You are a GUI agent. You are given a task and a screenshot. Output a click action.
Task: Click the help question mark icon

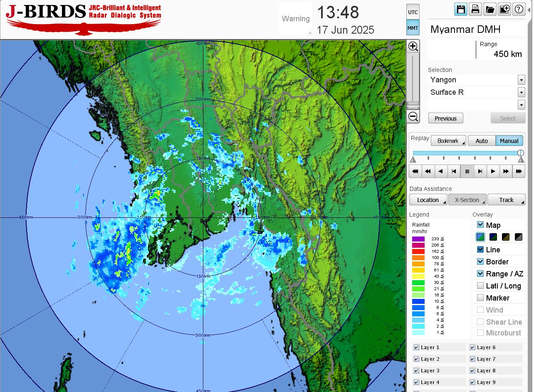(519, 9)
